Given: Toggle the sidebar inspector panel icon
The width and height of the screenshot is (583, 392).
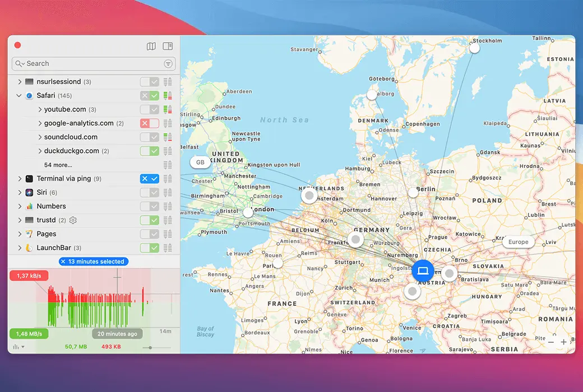Looking at the screenshot, I should [x=168, y=46].
